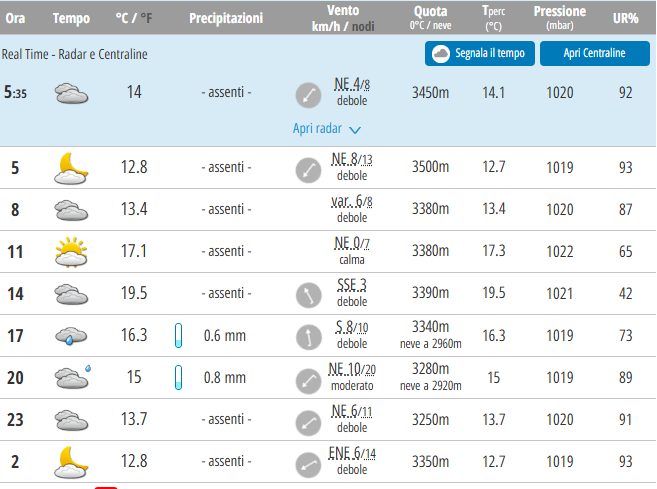
Task: Click the wind direction arrow at hour 20
Action: pos(308,378)
